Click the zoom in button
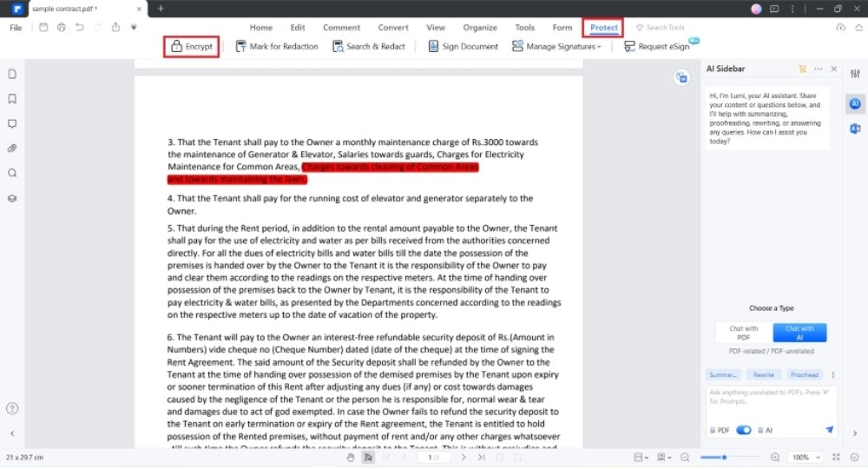 775,458
